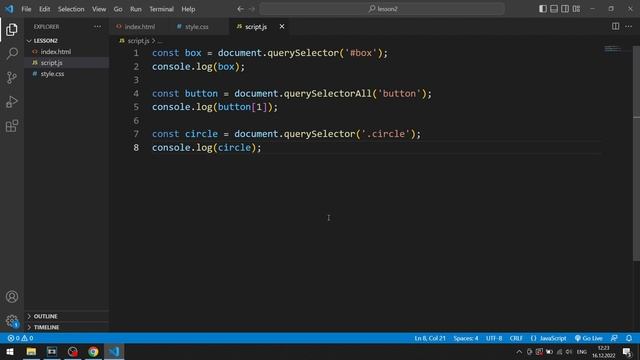The image size is (640, 360).
Task: Click Ln 8, Col 21 cursor position
Action: [430, 338]
